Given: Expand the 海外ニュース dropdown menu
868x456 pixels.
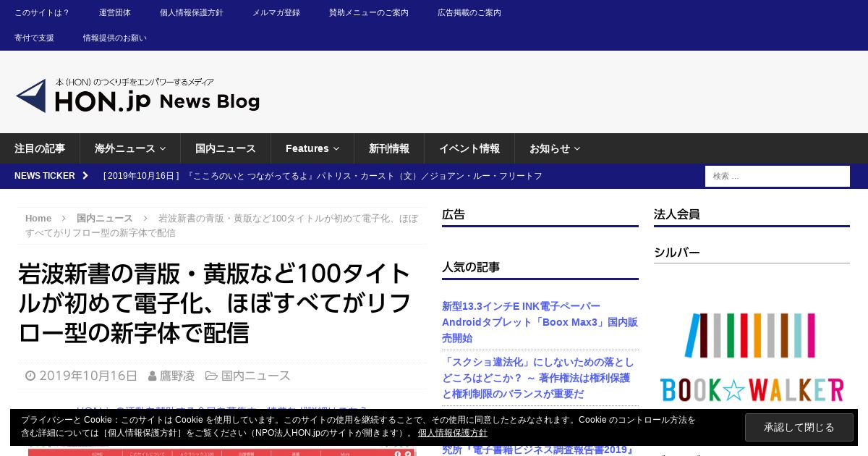Looking at the screenshot, I should click(130, 148).
